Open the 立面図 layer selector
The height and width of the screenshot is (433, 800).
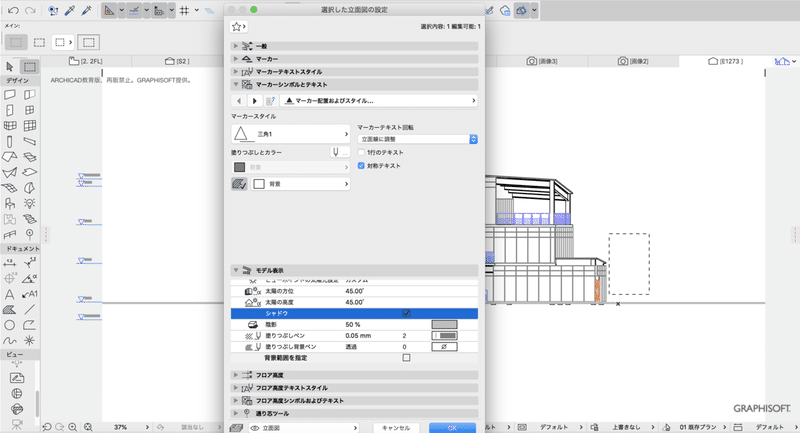pos(303,428)
